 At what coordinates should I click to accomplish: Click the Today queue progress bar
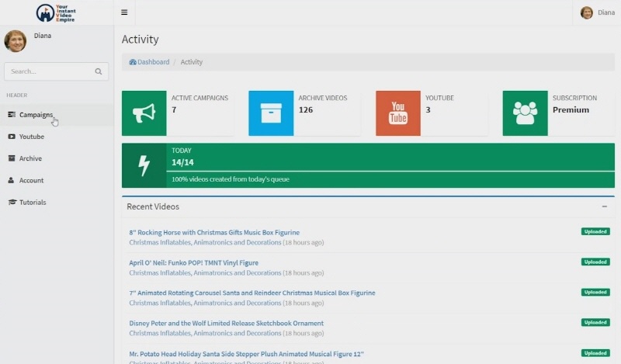click(x=390, y=172)
